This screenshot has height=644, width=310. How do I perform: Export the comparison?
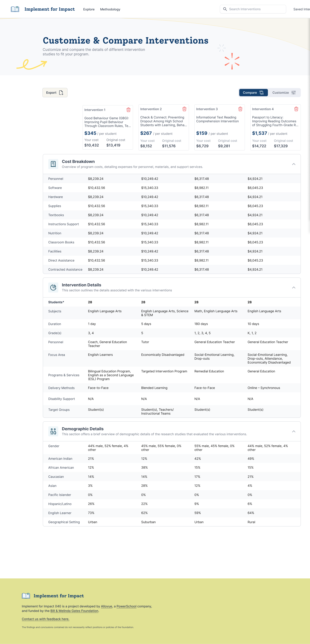pos(55,92)
